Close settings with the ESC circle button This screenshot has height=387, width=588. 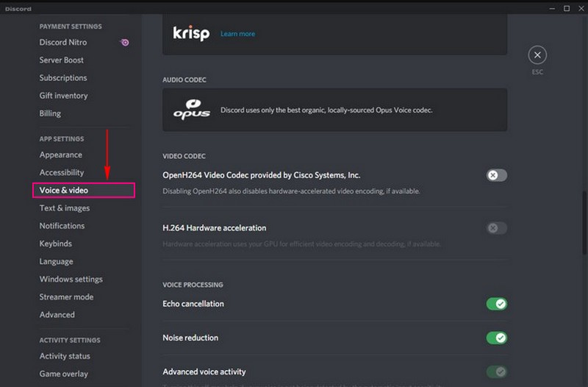pos(537,55)
